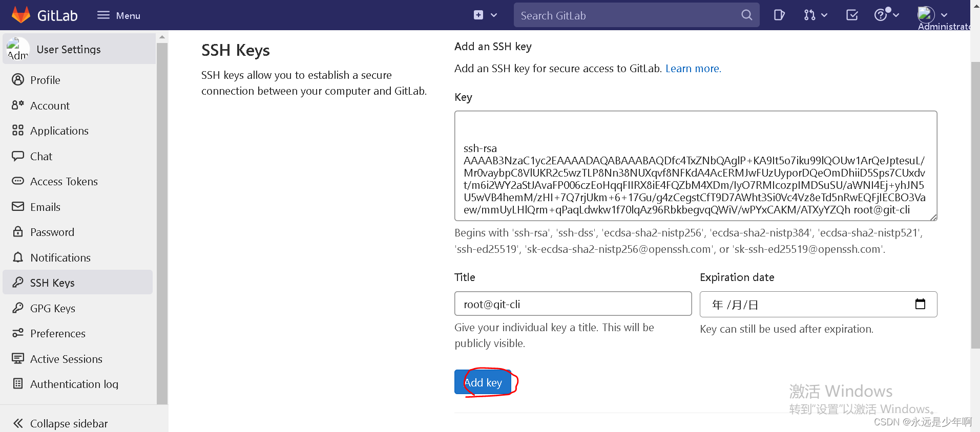
Task: Focus the Search GitLab field
Action: coord(636,15)
